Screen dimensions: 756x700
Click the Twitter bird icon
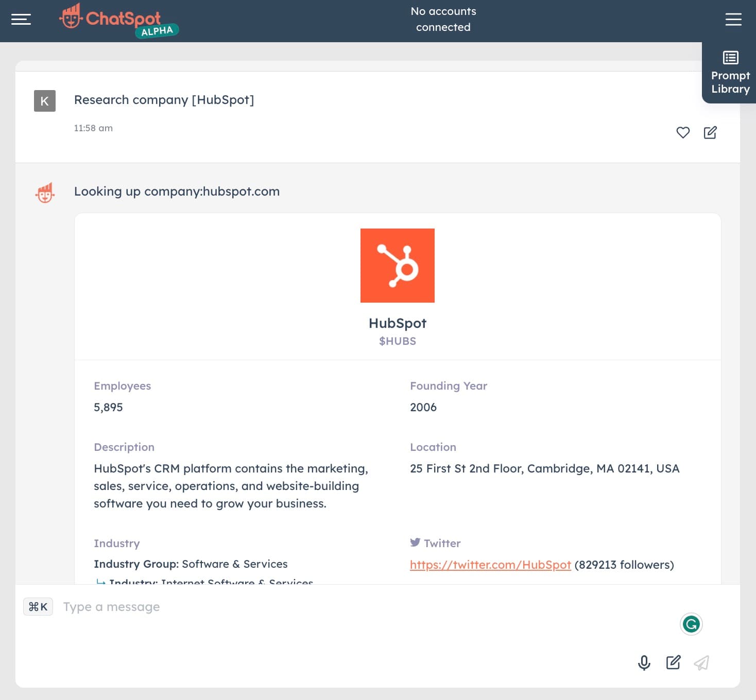click(x=415, y=542)
